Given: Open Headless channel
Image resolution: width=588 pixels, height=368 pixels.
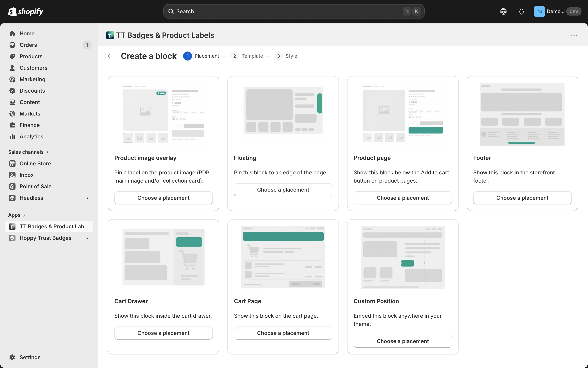Looking at the screenshot, I should [49, 198].
